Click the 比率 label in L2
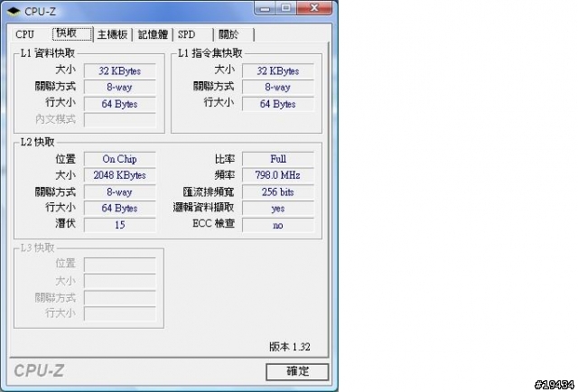 pyautogui.click(x=225, y=159)
